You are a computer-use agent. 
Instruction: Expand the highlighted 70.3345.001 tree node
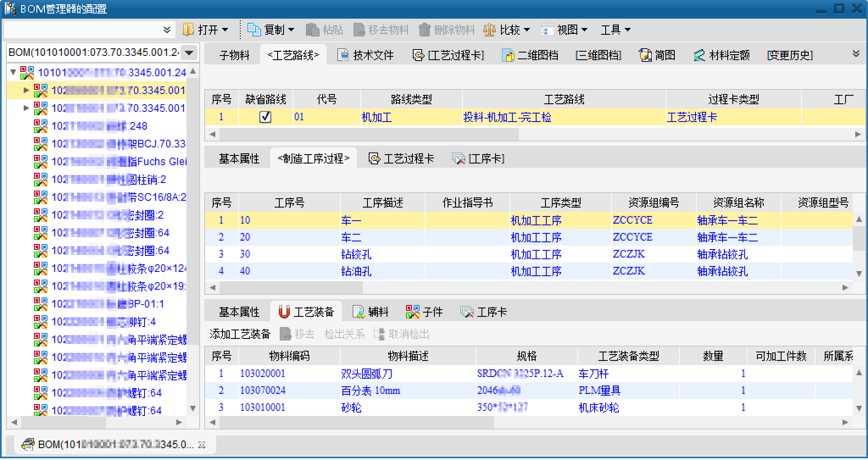pyautogui.click(x=26, y=90)
